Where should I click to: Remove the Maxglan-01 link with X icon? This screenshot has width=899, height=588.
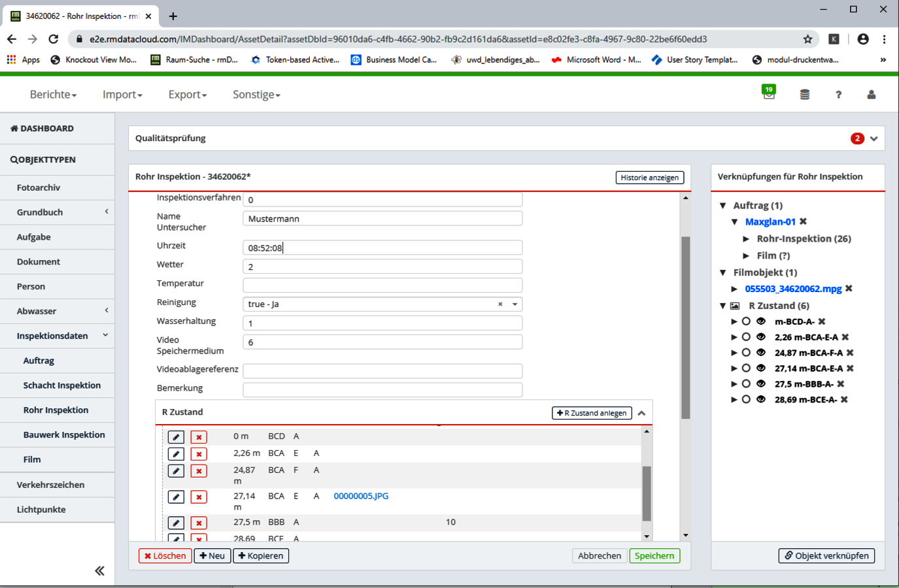(x=804, y=221)
